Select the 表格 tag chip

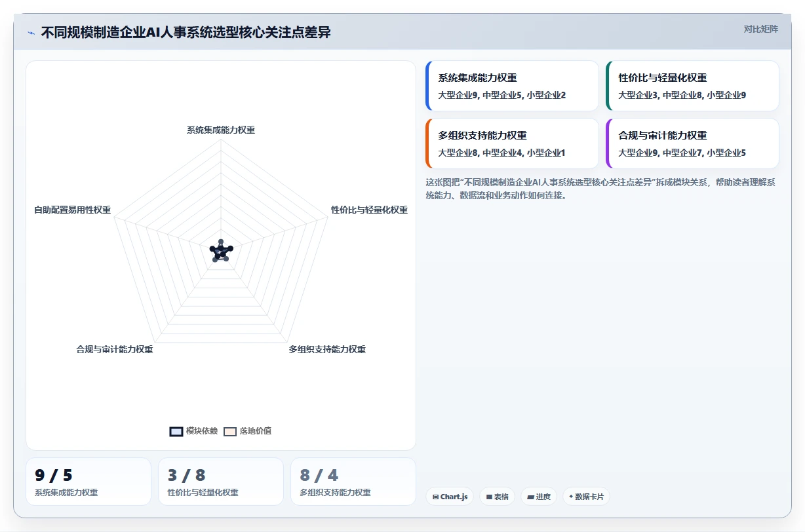498,497
